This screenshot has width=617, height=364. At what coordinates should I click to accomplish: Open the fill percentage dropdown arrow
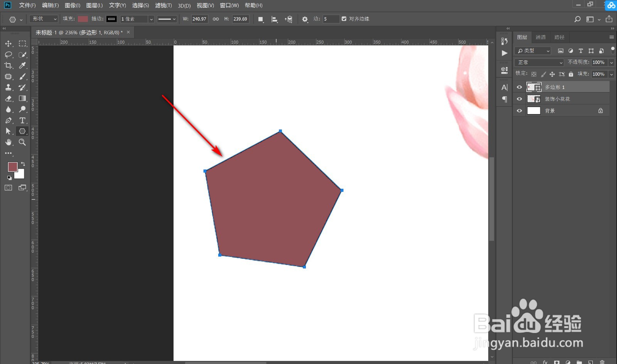click(612, 74)
